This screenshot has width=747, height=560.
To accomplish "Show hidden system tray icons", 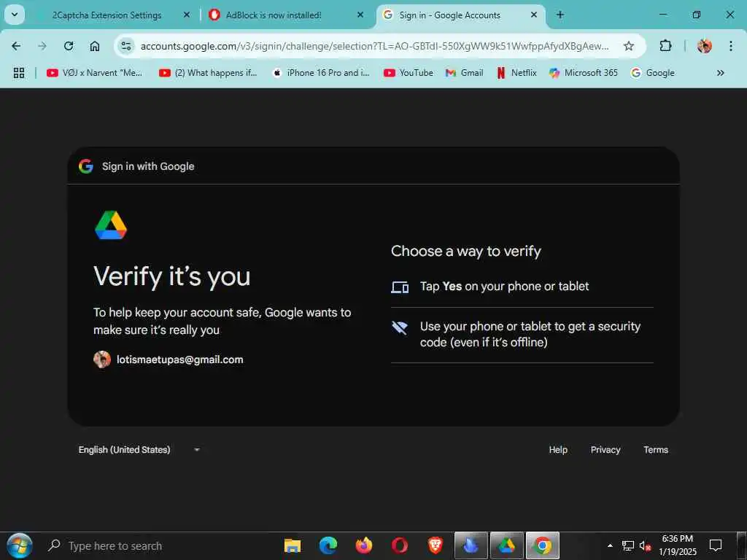I will [611, 545].
